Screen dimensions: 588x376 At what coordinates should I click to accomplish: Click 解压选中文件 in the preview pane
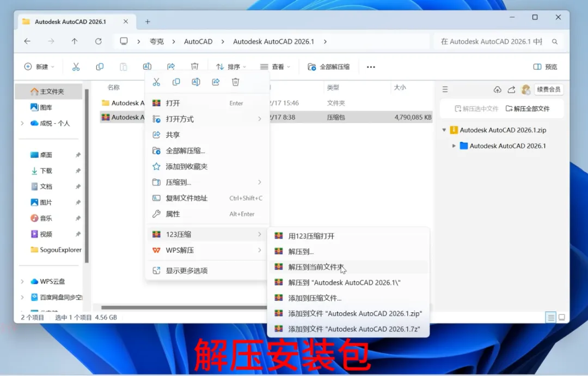[476, 109]
